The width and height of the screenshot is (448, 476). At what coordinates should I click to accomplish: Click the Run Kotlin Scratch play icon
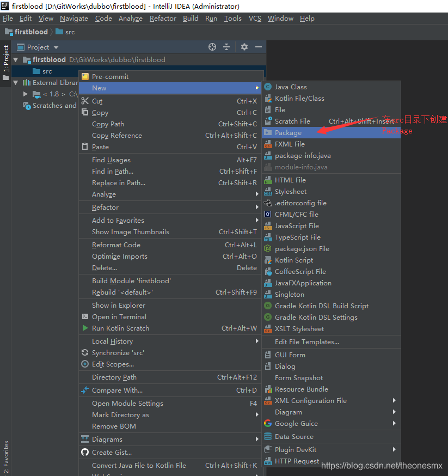pos(85,328)
